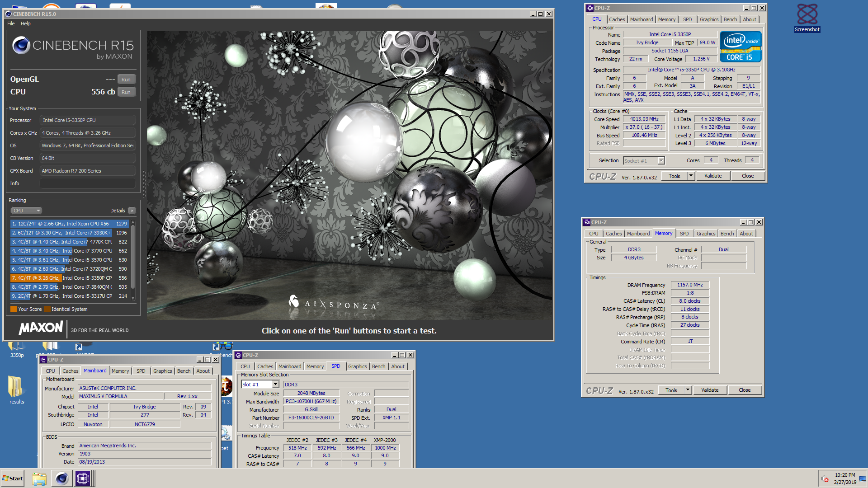Select ranking row Intel Xeon CPU X56 1279
The width and height of the screenshot is (868, 488).
click(x=70, y=224)
